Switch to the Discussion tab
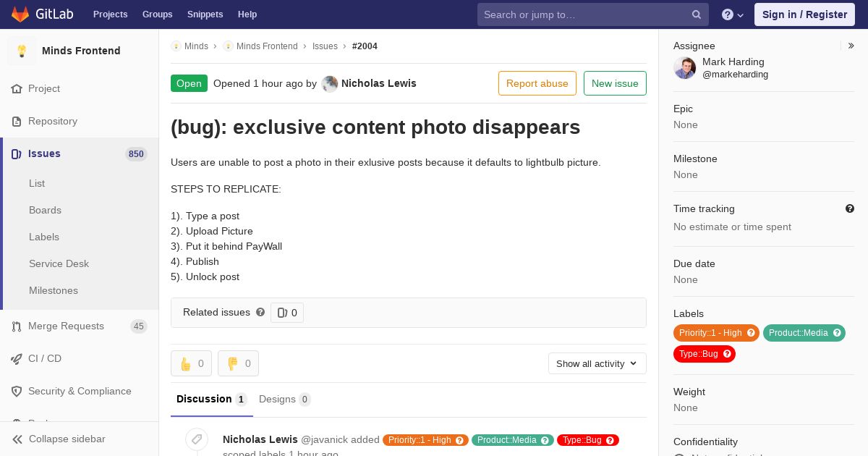The image size is (868, 456). click(212, 399)
